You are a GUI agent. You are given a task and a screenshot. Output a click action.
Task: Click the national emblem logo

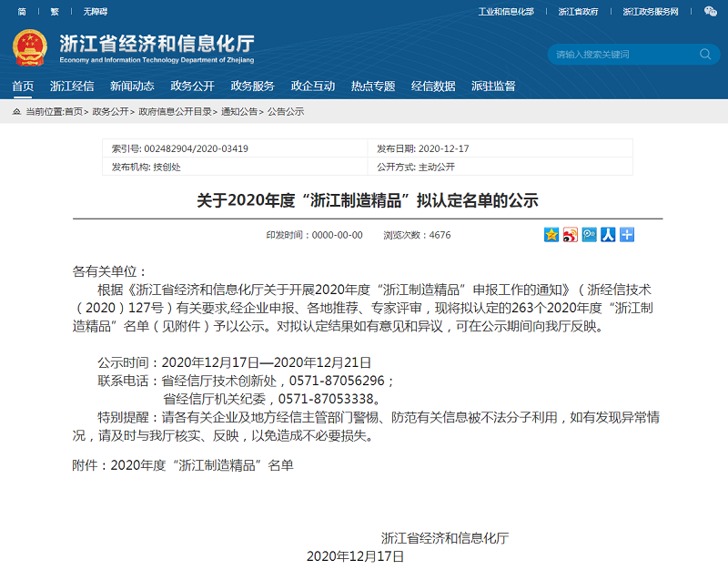point(30,47)
